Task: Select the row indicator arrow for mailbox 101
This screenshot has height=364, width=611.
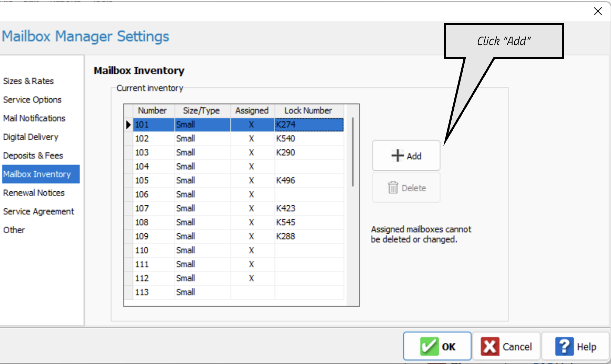Action: 128,125
